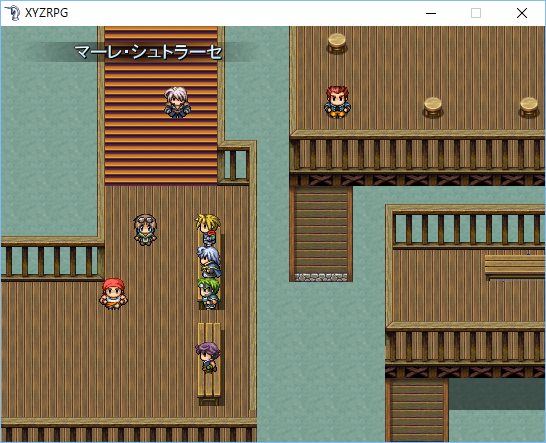Click the round stool near red-haired man
Image resolution: width=546 pixels, height=443 pixels.
click(433, 107)
